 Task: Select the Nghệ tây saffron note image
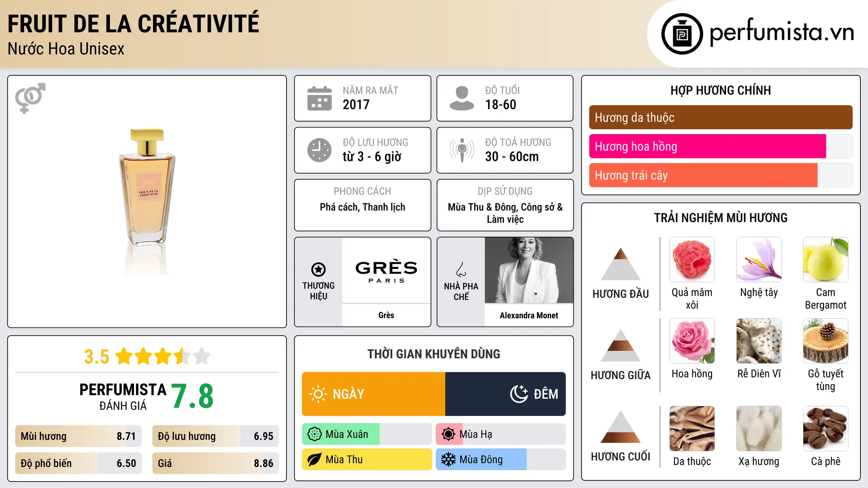point(759,260)
